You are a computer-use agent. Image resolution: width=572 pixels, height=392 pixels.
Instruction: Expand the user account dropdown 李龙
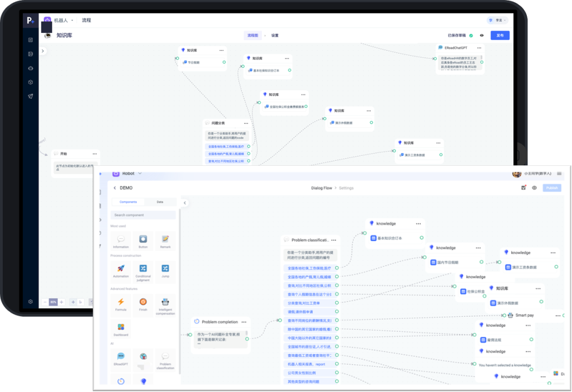497,20
